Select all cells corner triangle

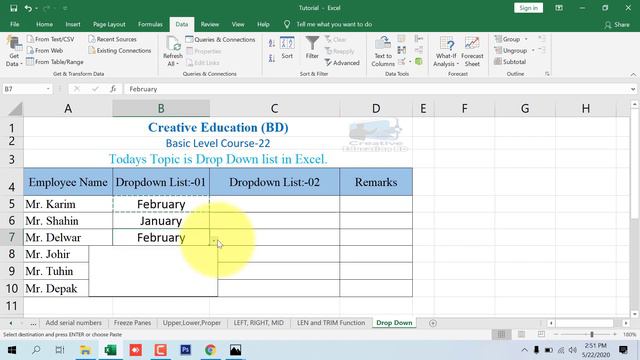coord(15,109)
